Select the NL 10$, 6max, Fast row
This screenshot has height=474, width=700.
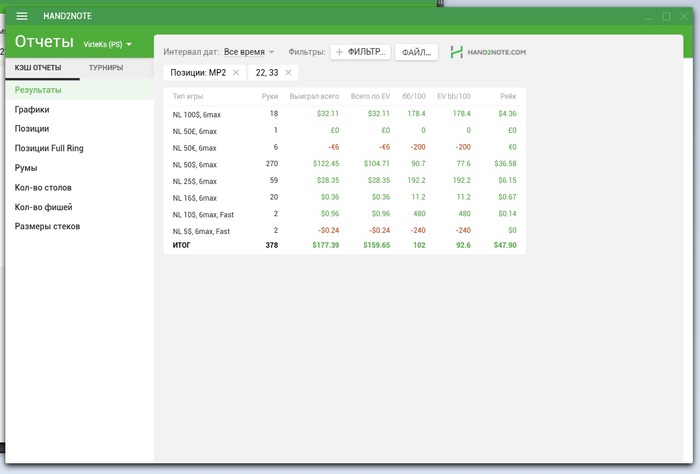[344, 214]
